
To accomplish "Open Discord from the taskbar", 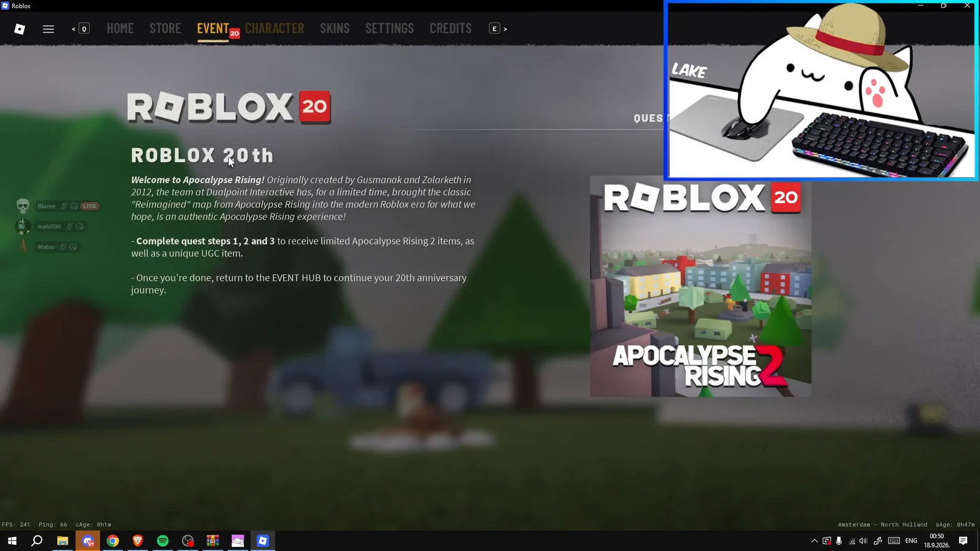I will click(88, 541).
